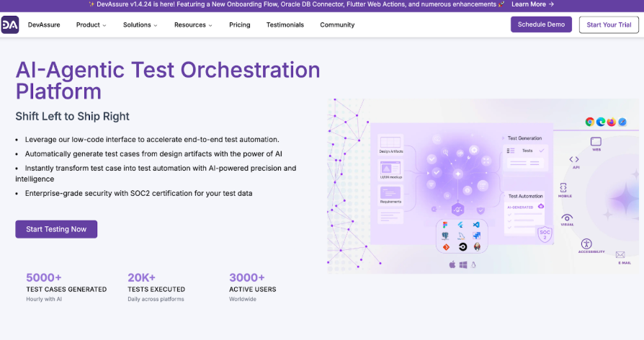Click the 5000+ test cases statistic
This screenshot has height=340, width=644.
pyautogui.click(x=66, y=287)
